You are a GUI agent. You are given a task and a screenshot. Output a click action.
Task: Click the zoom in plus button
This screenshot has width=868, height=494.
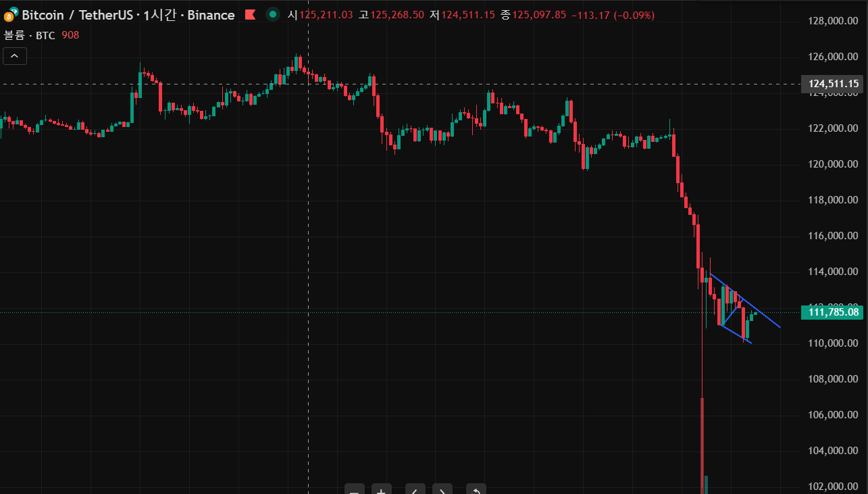tap(382, 490)
